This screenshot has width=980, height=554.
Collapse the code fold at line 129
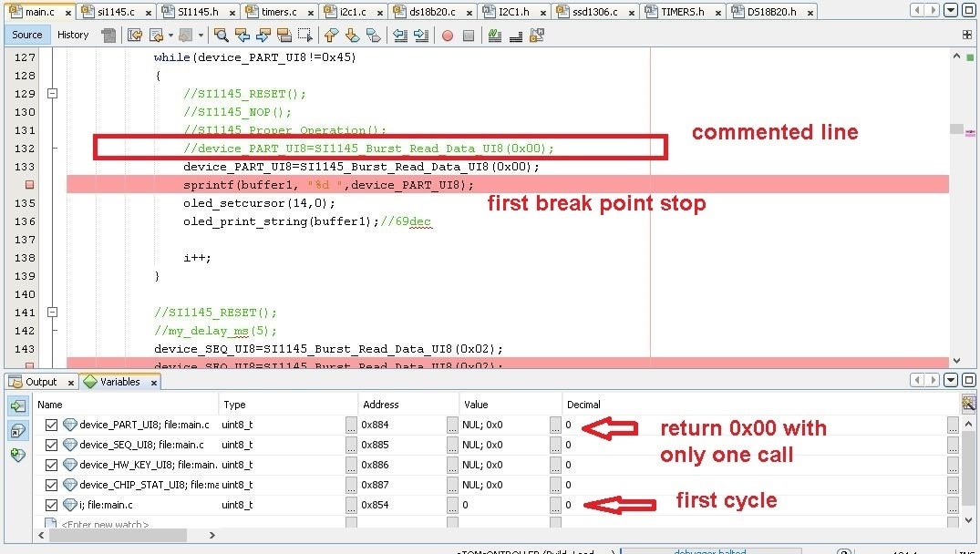tap(52, 94)
